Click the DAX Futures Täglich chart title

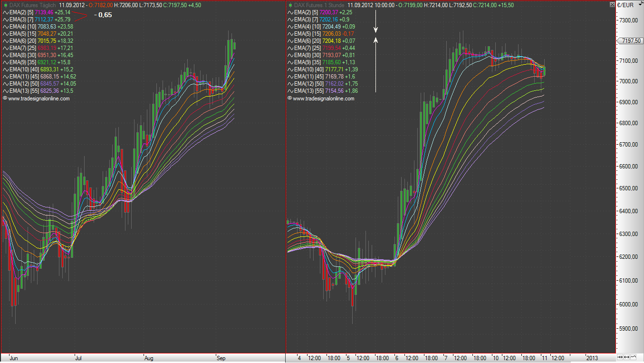pyautogui.click(x=33, y=5)
